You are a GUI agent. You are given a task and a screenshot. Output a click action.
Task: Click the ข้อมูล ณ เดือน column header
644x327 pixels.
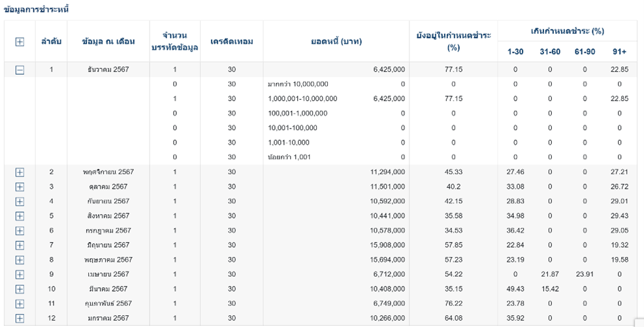[x=108, y=42]
